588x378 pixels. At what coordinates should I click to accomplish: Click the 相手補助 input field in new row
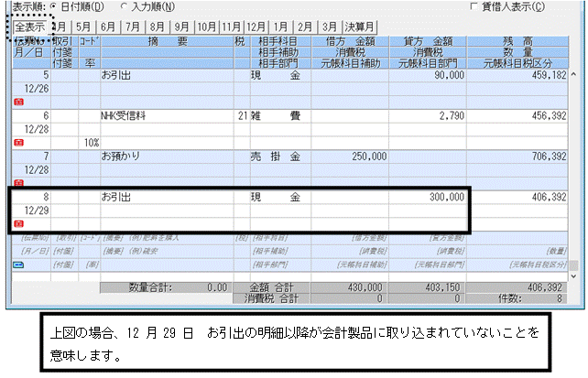(x=280, y=251)
